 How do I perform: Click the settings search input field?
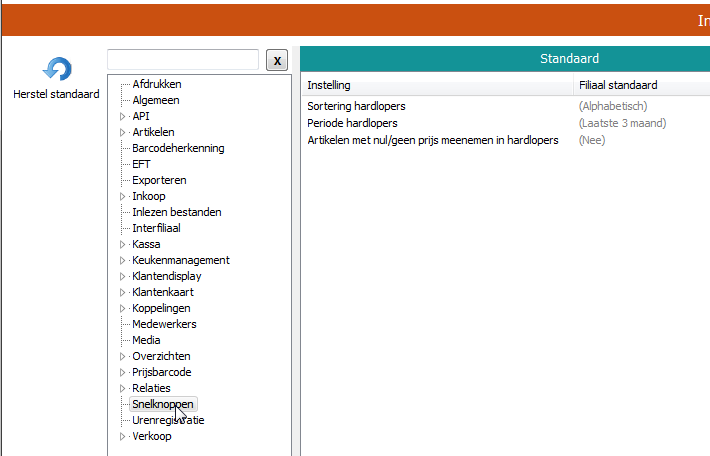coord(183,60)
